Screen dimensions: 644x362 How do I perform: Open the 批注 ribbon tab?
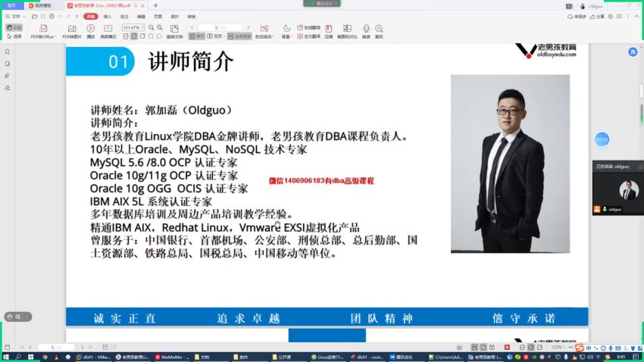point(124,17)
